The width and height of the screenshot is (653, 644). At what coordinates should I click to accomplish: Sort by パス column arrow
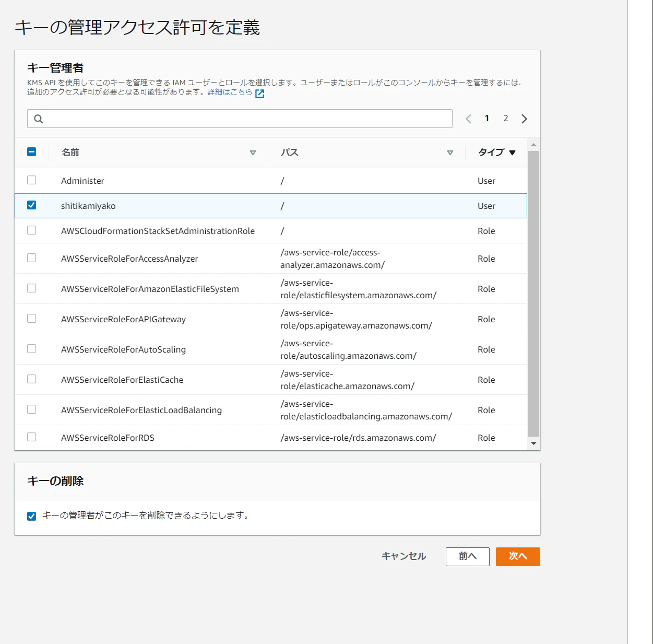pos(450,153)
